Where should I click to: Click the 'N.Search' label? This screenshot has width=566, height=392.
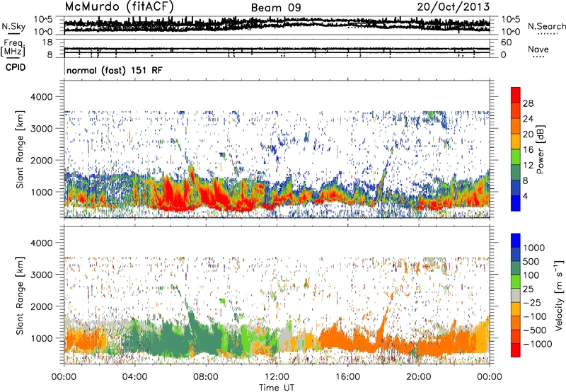pos(546,26)
